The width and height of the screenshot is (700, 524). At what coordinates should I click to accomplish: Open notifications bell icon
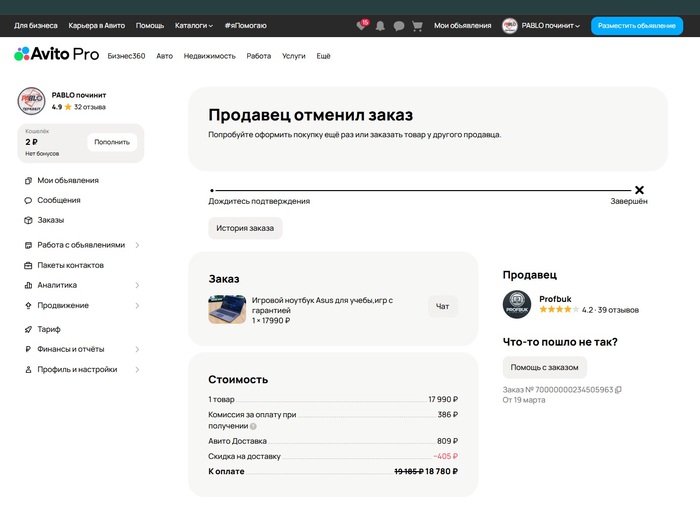pos(380,26)
